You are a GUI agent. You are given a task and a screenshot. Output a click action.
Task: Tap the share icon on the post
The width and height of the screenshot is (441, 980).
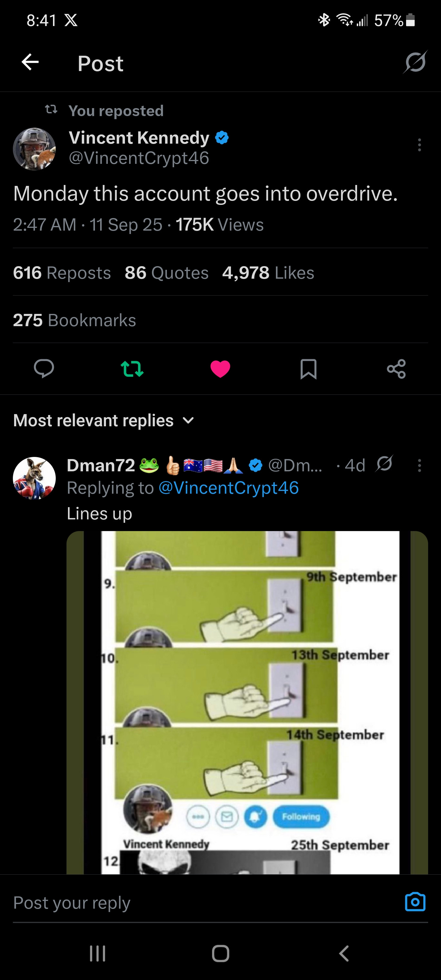click(x=396, y=369)
